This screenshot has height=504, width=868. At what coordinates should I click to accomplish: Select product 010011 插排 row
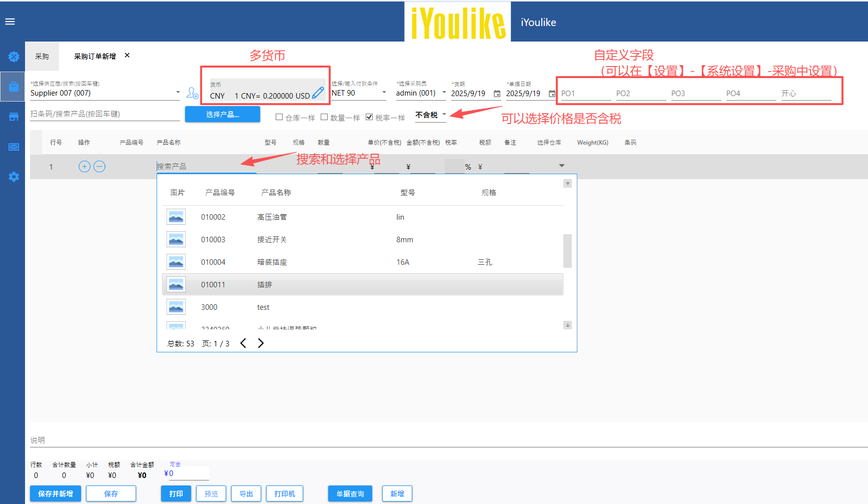(x=363, y=284)
